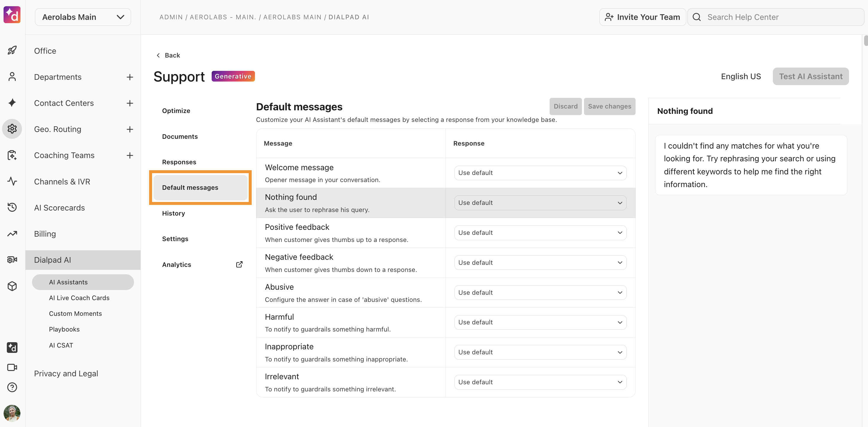Open the Irrelevant response dropdown
Screen dimensions: 868x427
pyautogui.click(x=540, y=382)
